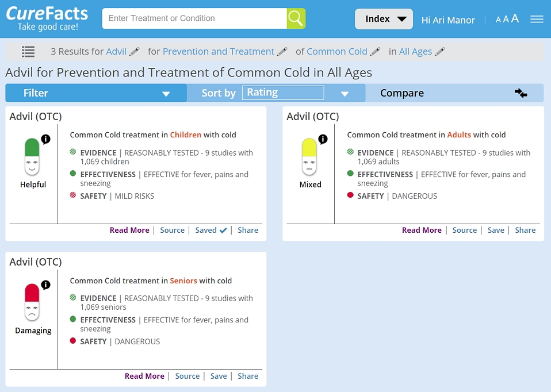Image resolution: width=551 pixels, height=392 pixels.
Task: Save the Adults Advil card
Action: pyautogui.click(x=496, y=230)
